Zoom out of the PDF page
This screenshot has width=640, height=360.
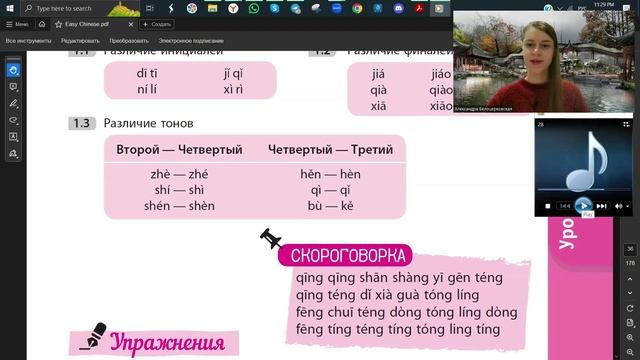pyautogui.click(x=630, y=352)
